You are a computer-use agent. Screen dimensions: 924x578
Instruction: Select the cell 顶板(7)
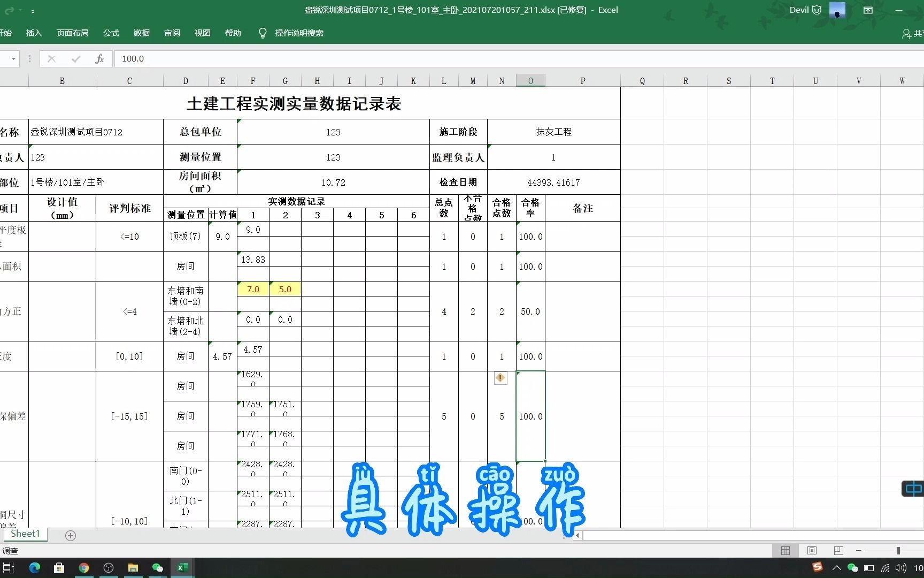[x=186, y=237]
